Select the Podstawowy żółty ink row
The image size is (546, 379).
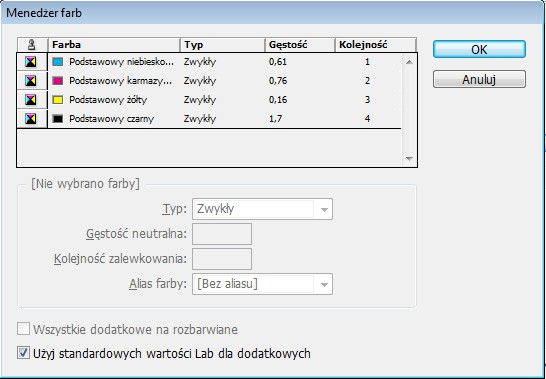point(209,100)
